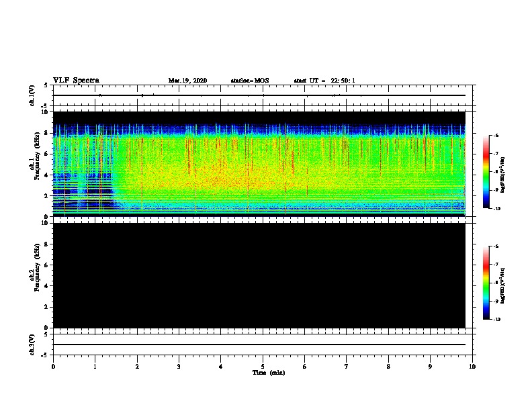Click the time axis tick label "0"
532x411 pixels.
[x=53, y=366]
